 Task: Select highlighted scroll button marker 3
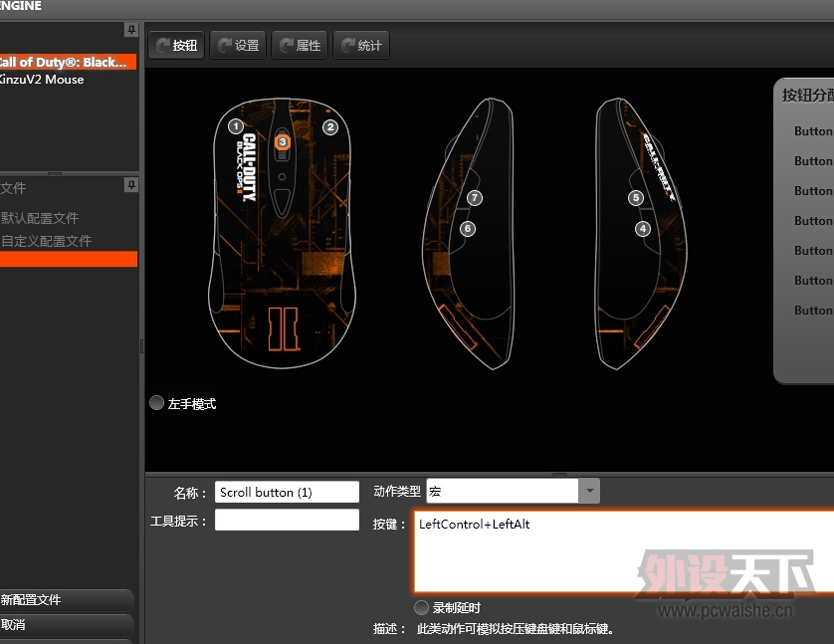(283, 142)
